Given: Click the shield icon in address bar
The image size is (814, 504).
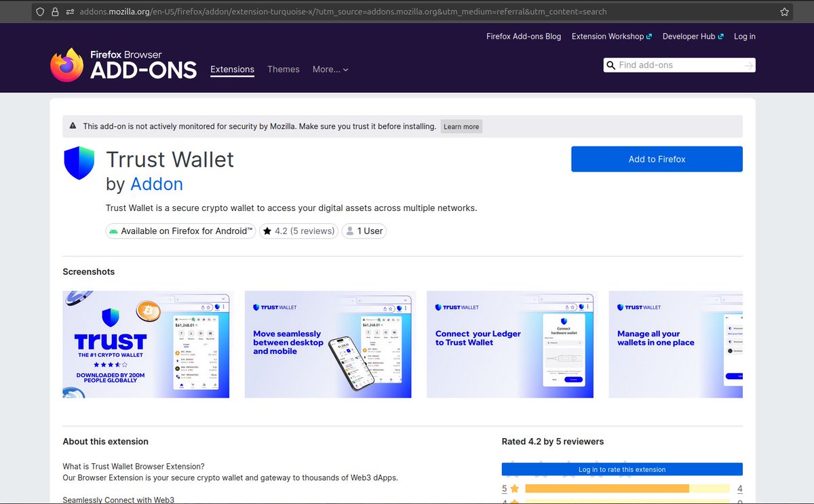Looking at the screenshot, I should pos(41,12).
